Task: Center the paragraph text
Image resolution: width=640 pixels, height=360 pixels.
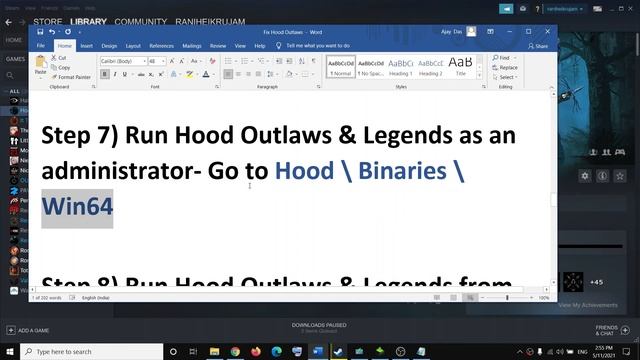Action: tap(238, 74)
